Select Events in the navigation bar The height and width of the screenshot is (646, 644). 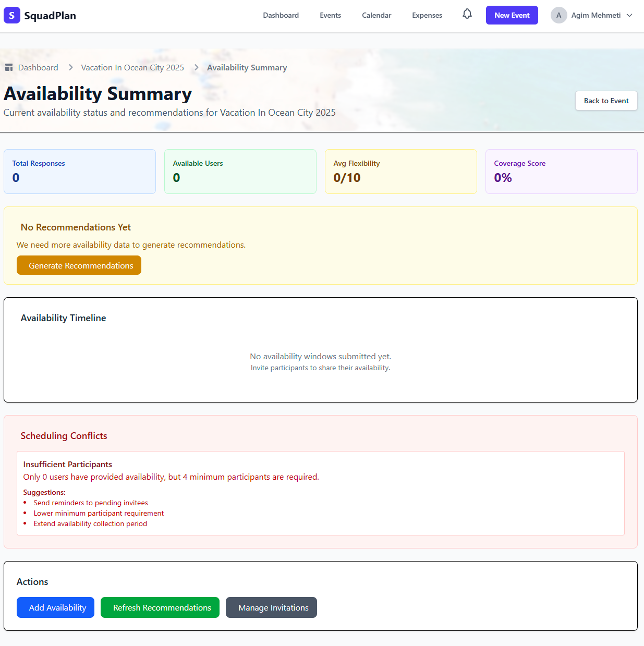point(330,15)
